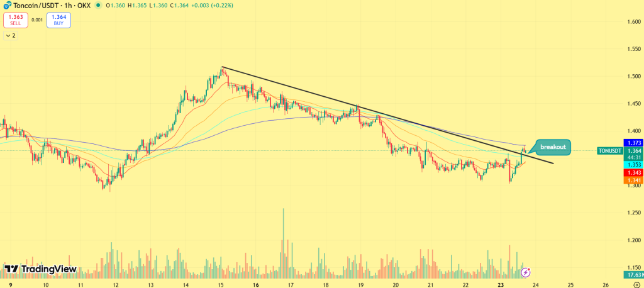Click the green market status dot
The width and height of the screenshot is (644, 288).
pos(97,6)
